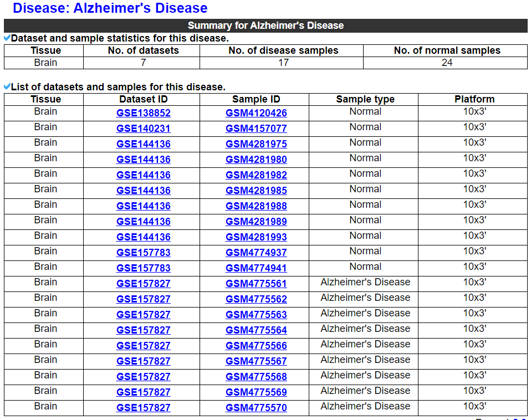Open dataset GSE138852 link
531x420 pixels.
(x=143, y=113)
